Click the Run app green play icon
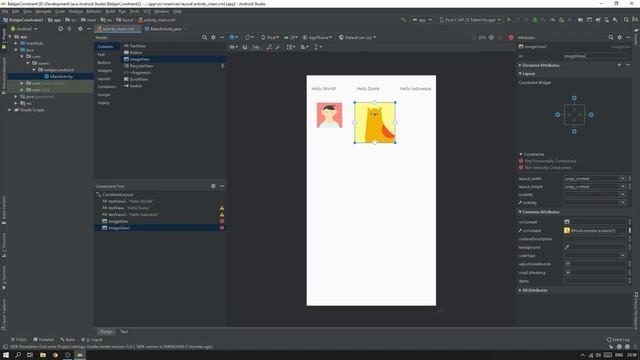The height and width of the screenshot is (360, 640). point(509,20)
